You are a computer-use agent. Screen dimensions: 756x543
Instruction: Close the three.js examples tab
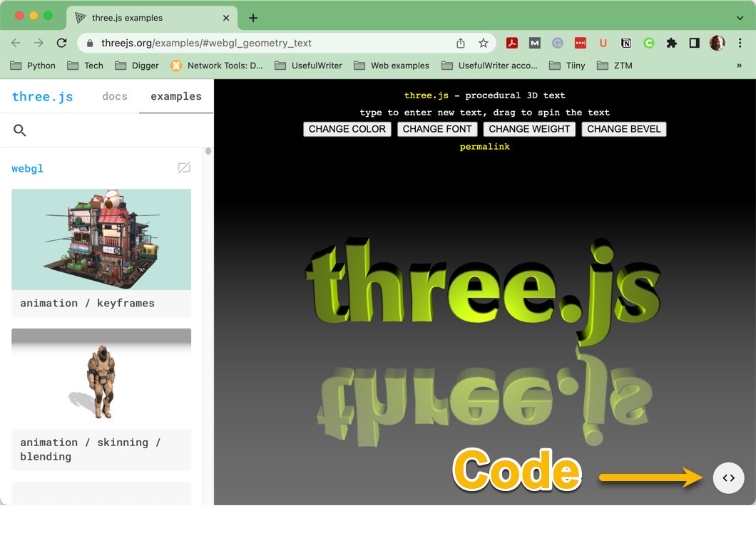(x=226, y=19)
